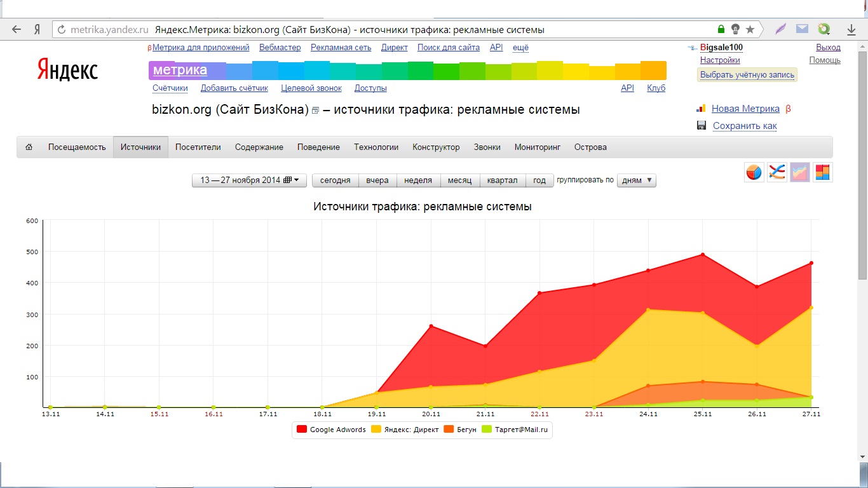This screenshot has height=488, width=868.
Task: Select the stacked area chart view
Action: [800, 172]
